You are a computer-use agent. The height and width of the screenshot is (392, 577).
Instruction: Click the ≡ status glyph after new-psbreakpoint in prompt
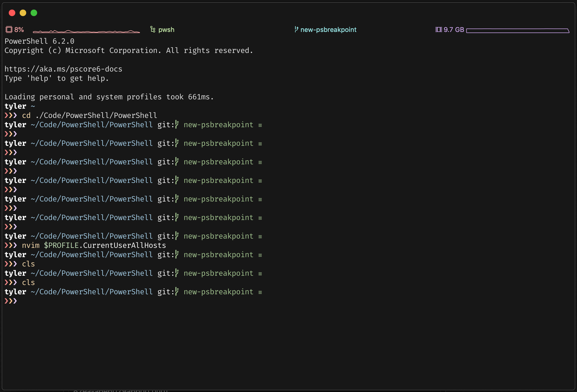260,292
